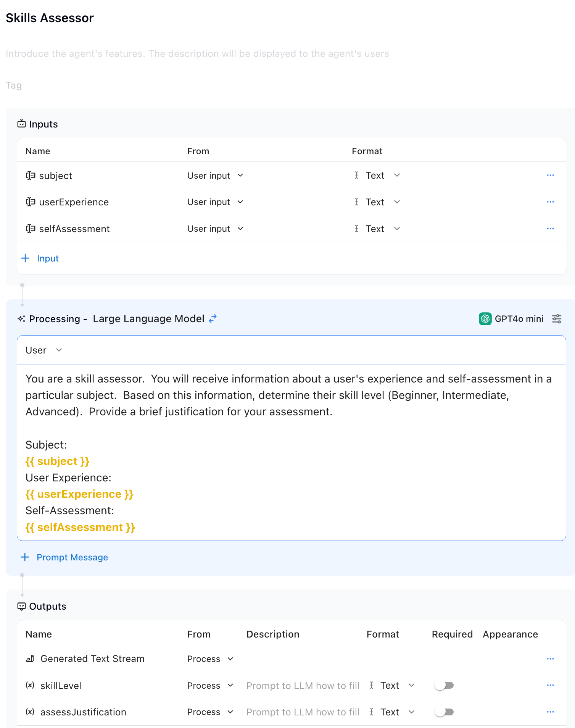The height and width of the screenshot is (728, 575).
Task: Click the agent description field
Action: [197, 54]
